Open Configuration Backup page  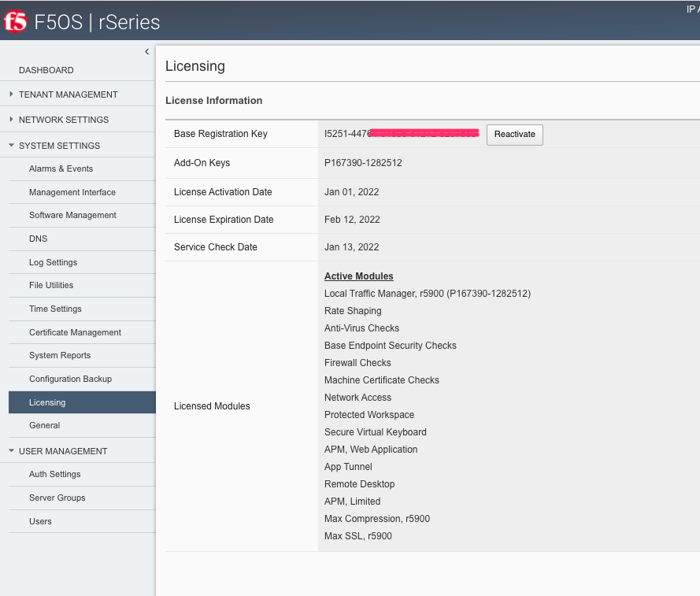tap(71, 379)
